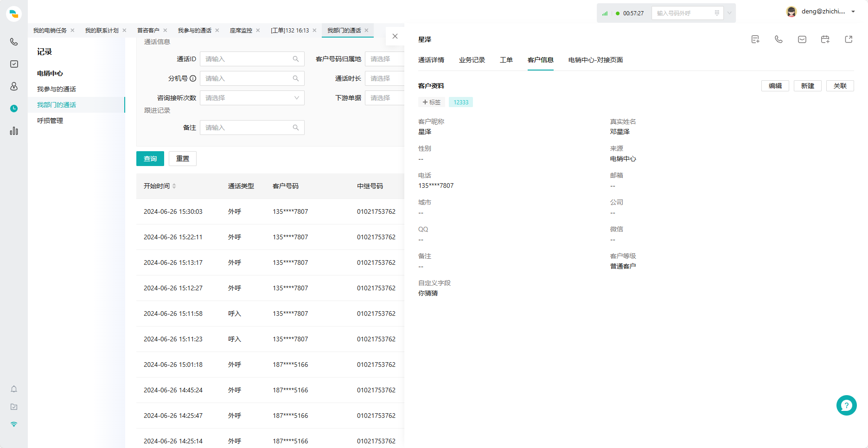This screenshot has height=448, width=868.
Task: Open the inbox icon below the bell
Action: (x=14, y=407)
